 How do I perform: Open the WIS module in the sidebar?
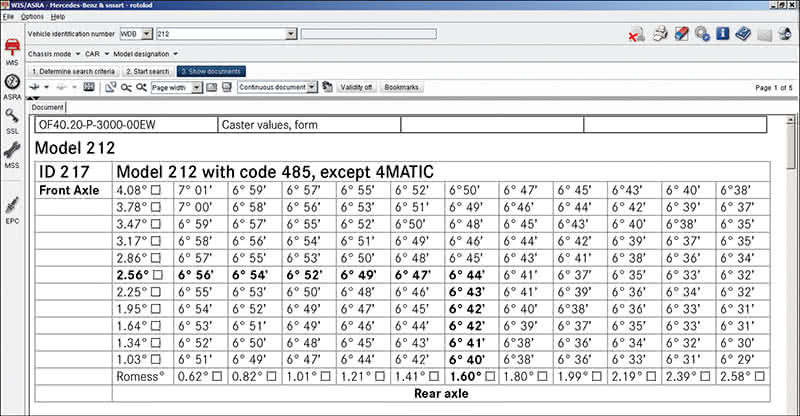pos(12,51)
